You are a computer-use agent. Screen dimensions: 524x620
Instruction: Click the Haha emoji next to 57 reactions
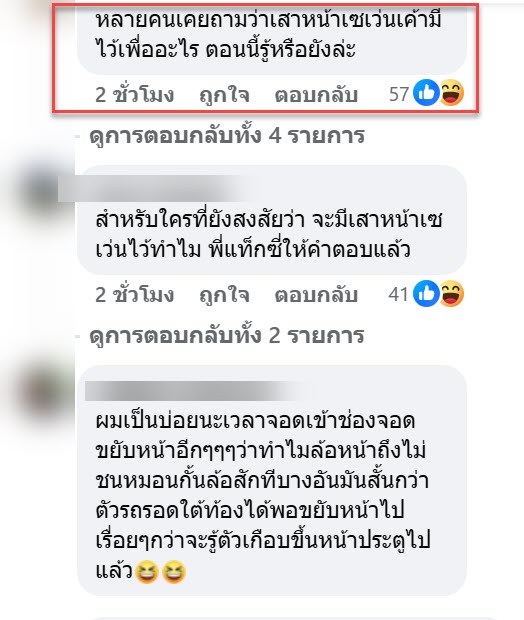(451, 93)
